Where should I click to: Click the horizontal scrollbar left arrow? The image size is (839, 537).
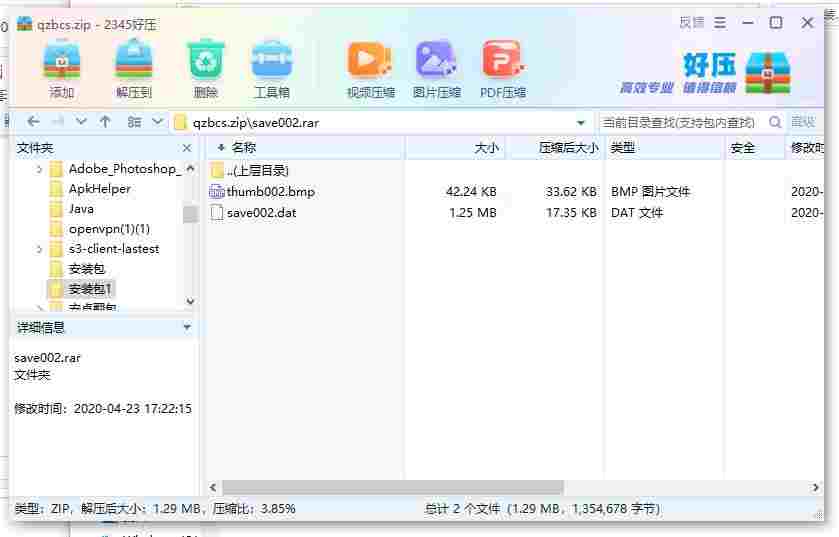pos(213,487)
